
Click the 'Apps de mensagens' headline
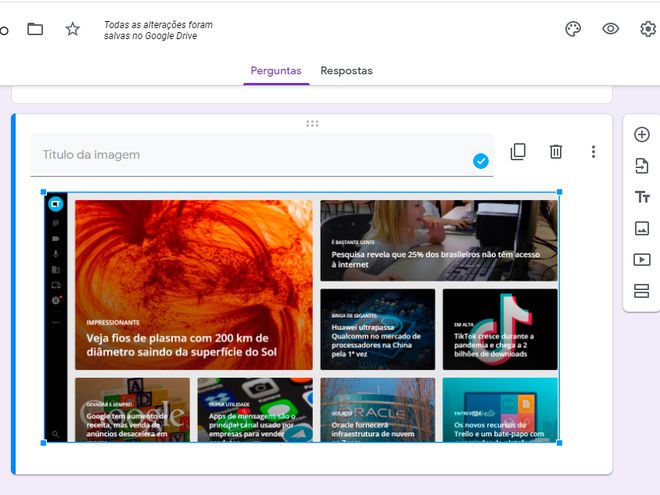[252, 426]
